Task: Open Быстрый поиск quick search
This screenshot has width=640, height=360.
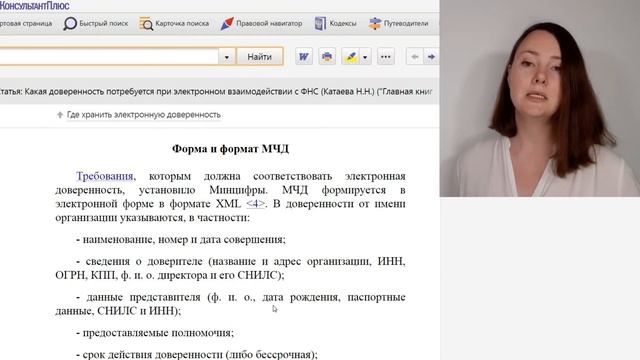Action: point(96,24)
